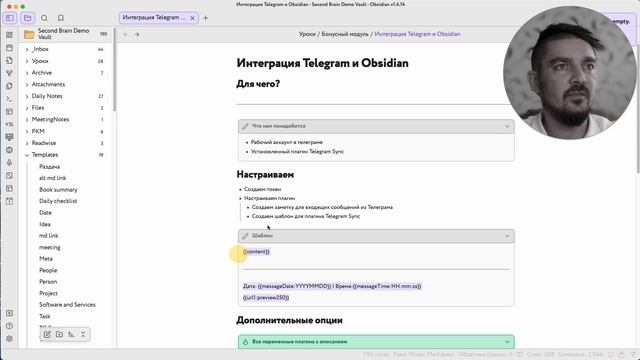
Task: Click 'Создаем токен' list item
Action: pos(262,189)
